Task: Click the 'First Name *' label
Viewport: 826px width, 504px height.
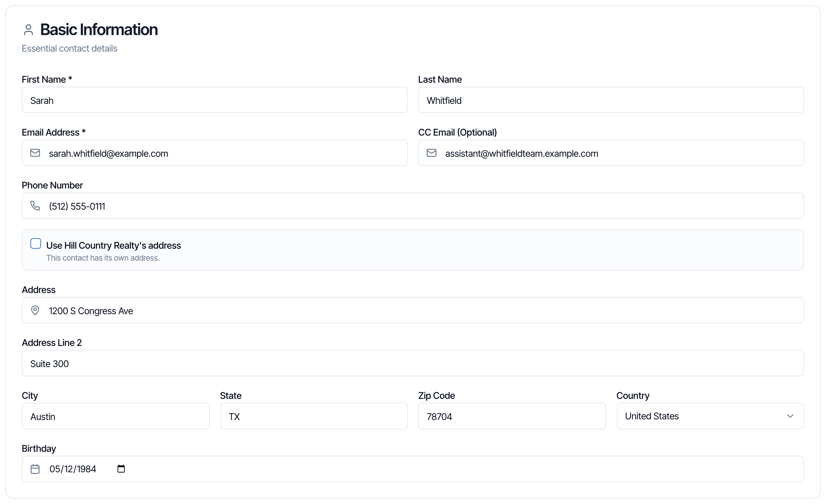Action: click(x=47, y=79)
